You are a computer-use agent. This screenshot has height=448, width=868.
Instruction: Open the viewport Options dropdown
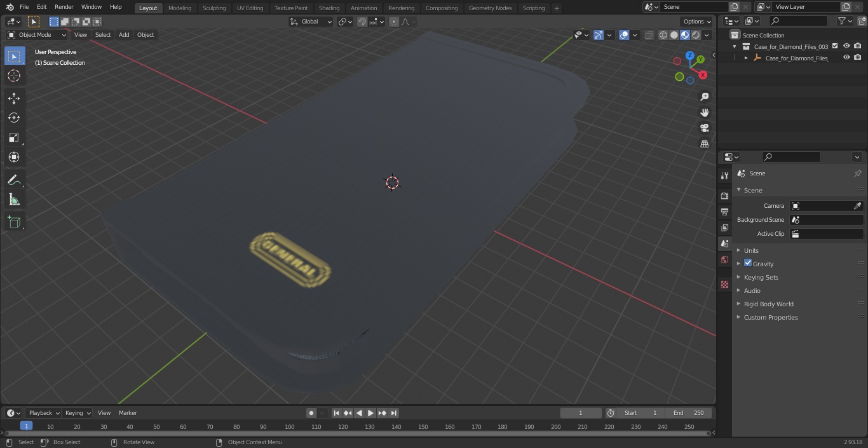click(x=697, y=22)
